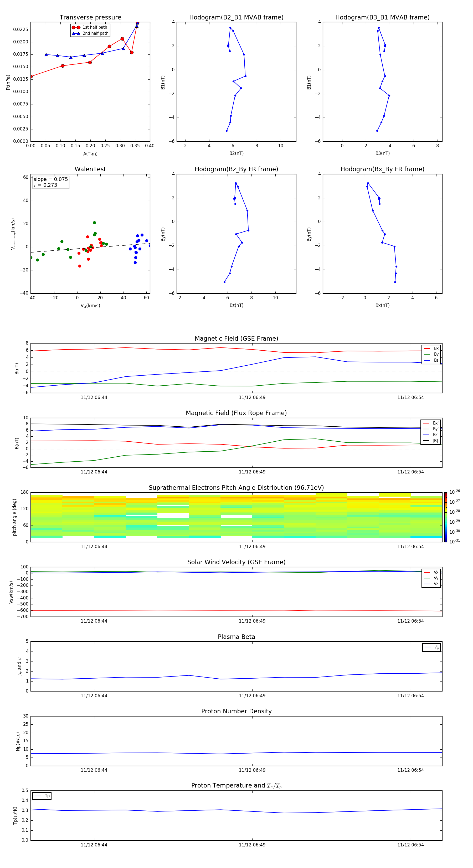Select "Bx'" in the Flux Rope legend
Screen dimensions: 473x868
(x=431, y=423)
